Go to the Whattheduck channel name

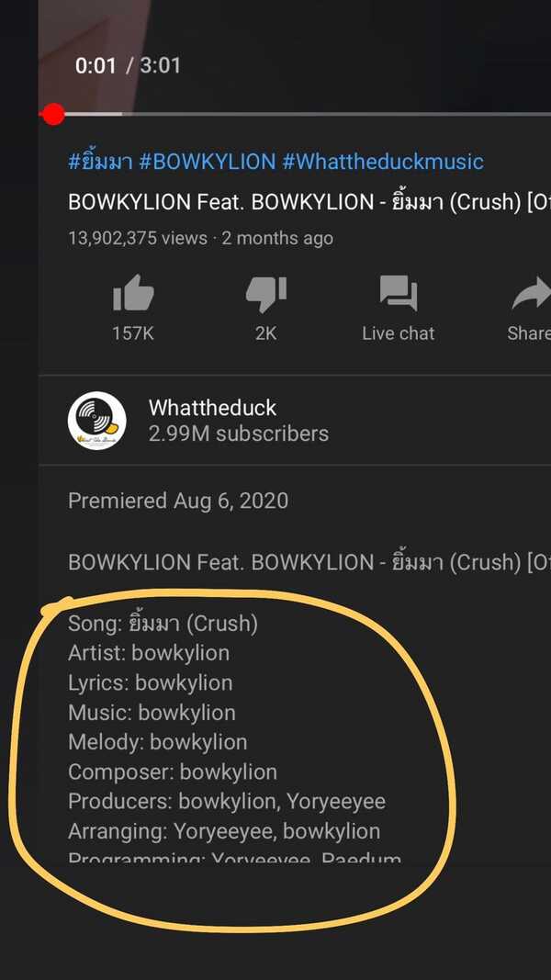point(212,408)
